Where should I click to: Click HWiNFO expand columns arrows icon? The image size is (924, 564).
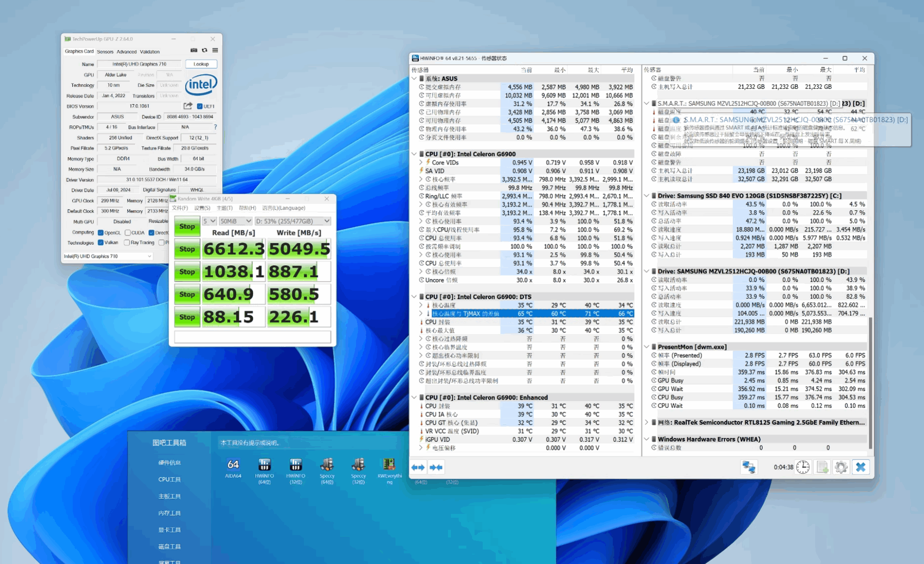tap(418, 467)
